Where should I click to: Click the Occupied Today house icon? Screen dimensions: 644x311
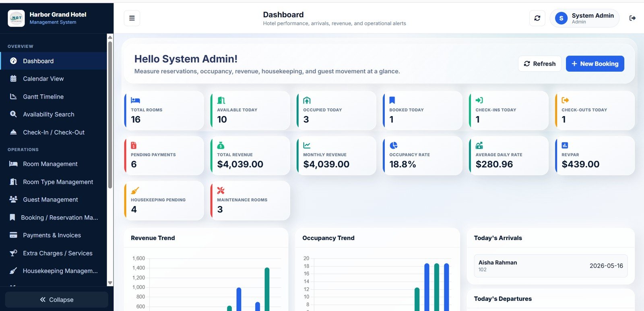click(307, 100)
